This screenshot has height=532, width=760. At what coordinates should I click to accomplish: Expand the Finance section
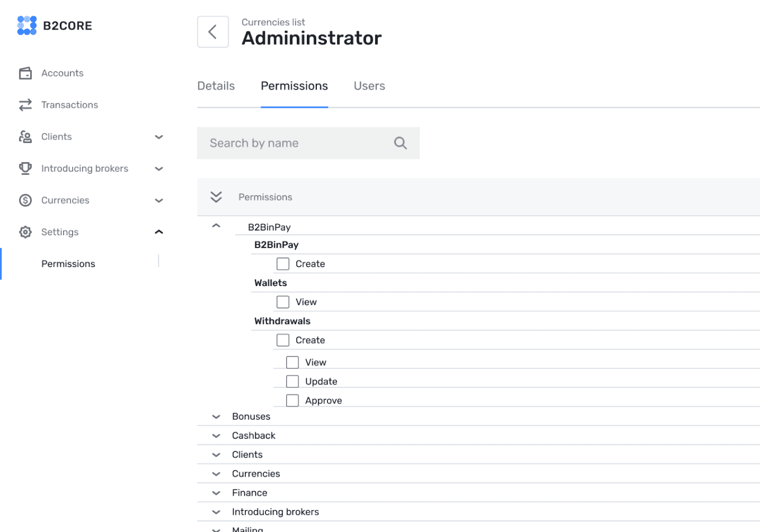pyautogui.click(x=216, y=493)
